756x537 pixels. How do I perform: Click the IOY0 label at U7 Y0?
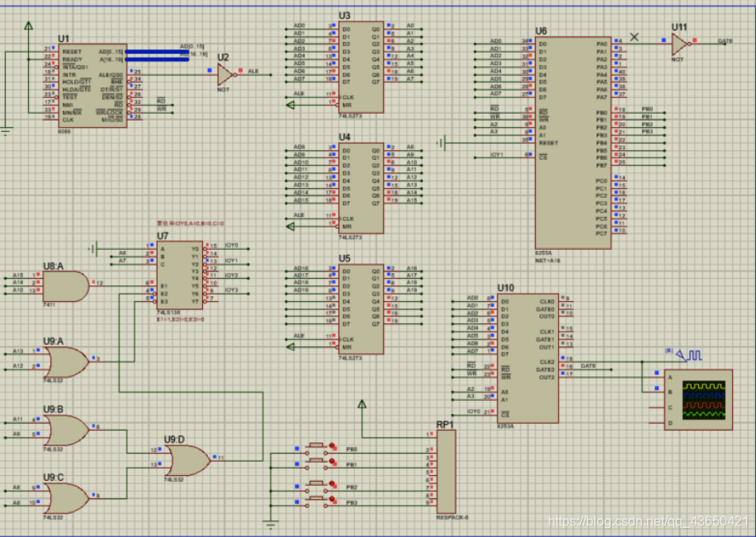(x=231, y=245)
